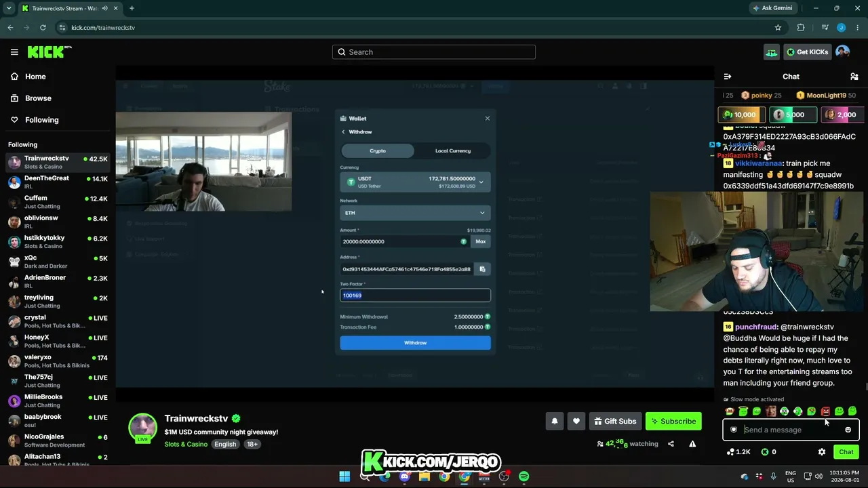
Task: Open chat settings gear
Action: click(822, 452)
